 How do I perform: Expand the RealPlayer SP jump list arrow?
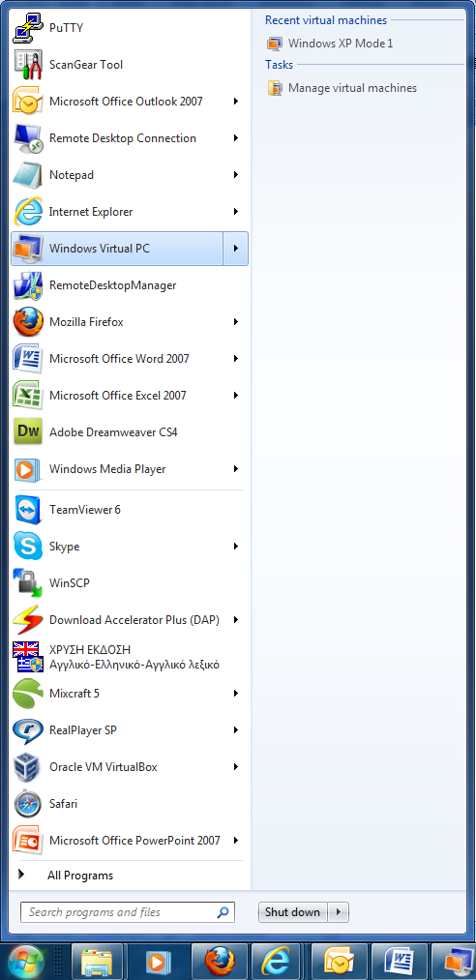[236, 730]
